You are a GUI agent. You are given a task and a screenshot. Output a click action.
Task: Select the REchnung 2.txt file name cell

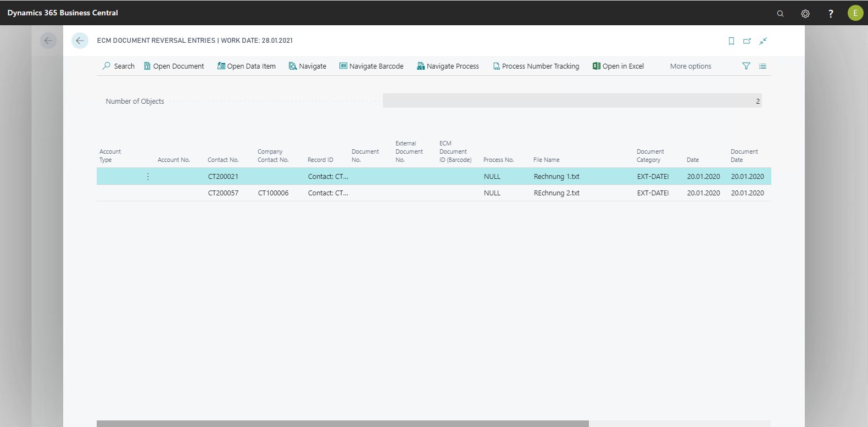point(557,193)
